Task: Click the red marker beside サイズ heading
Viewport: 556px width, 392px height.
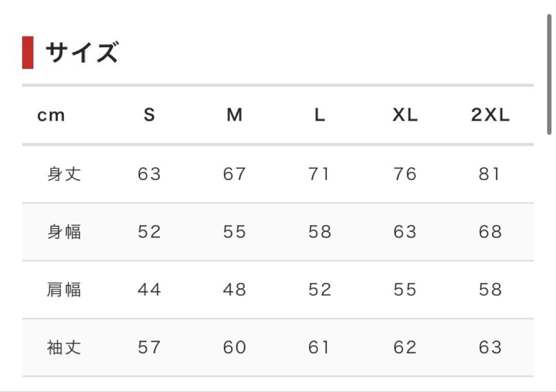Action: tap(28, 52)
